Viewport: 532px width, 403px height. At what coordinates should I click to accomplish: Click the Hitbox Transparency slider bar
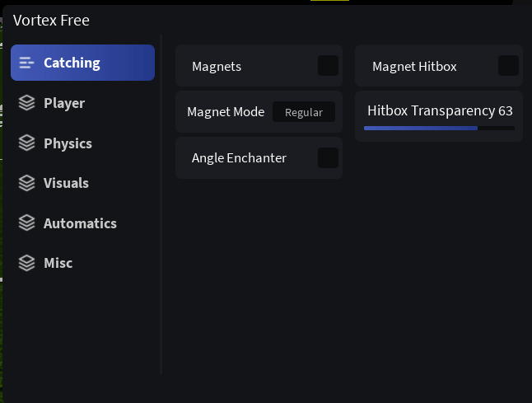439,129
